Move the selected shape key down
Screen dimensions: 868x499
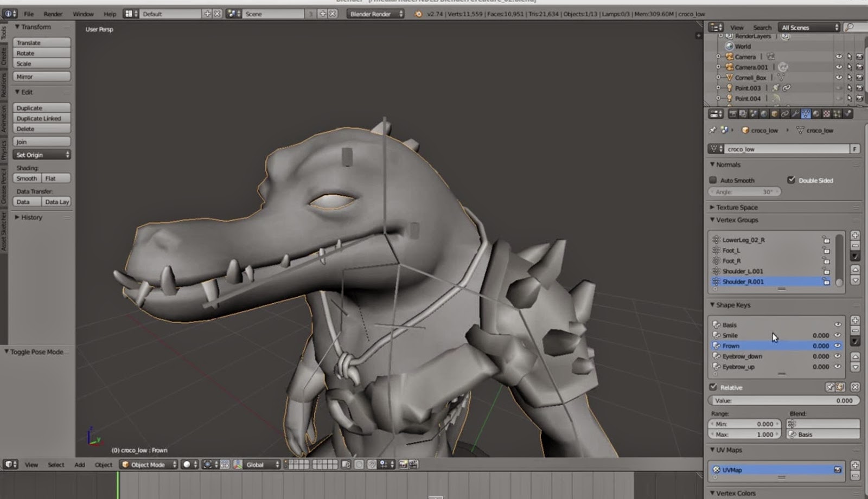pyautogui.click(x=855, y=367)
